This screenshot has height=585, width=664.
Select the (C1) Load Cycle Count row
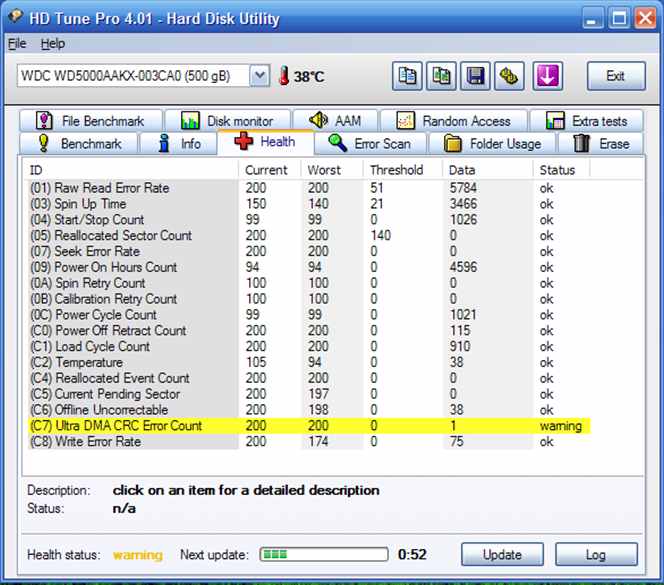(309, 347)
